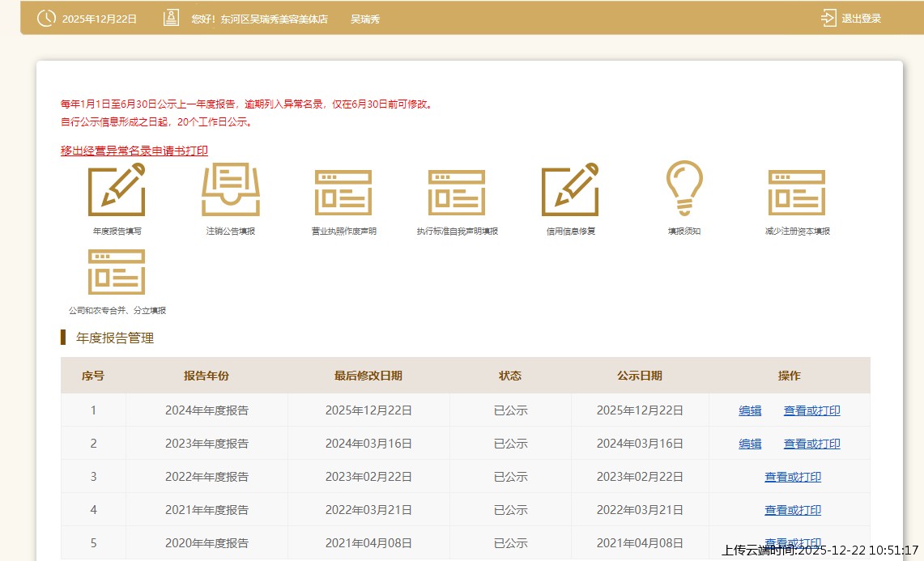
Task: Open the 年度报告填写 icon
Action: [117, 189]
